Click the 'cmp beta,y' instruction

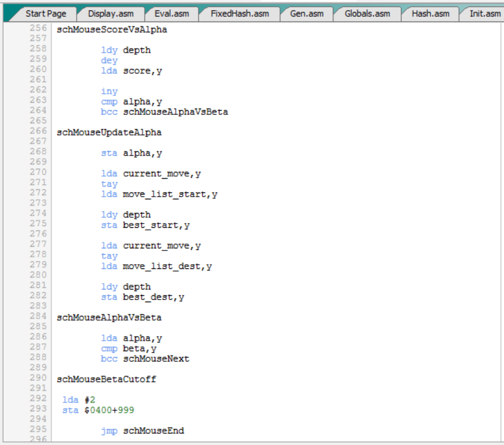[x=129, y=349]
